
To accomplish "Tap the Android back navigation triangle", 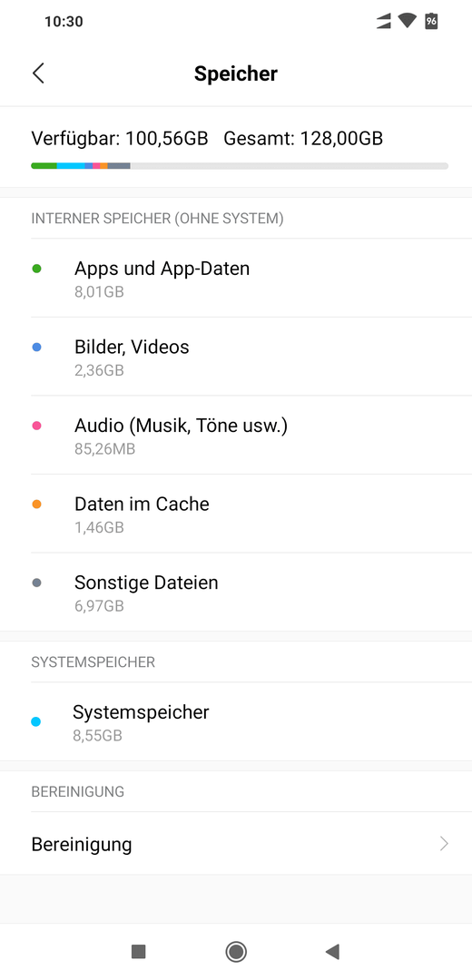I will (332, 952).
